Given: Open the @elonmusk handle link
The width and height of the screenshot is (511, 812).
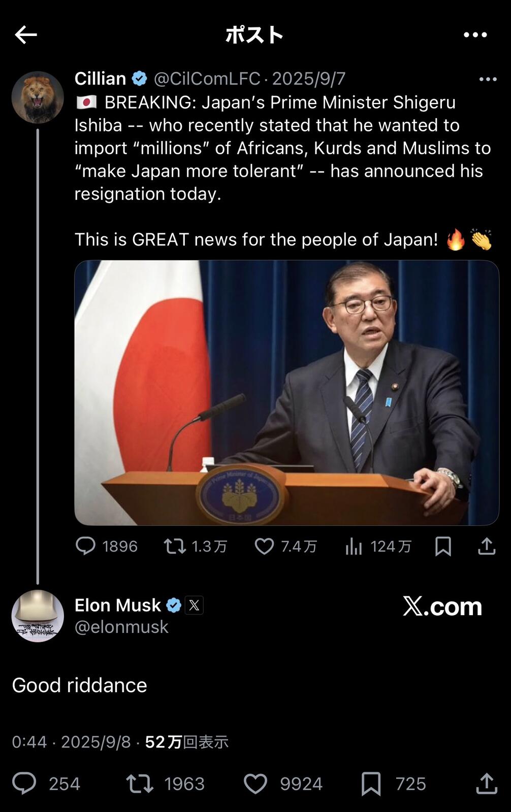Looking at the screenshot, I should (x=121, y=627).
